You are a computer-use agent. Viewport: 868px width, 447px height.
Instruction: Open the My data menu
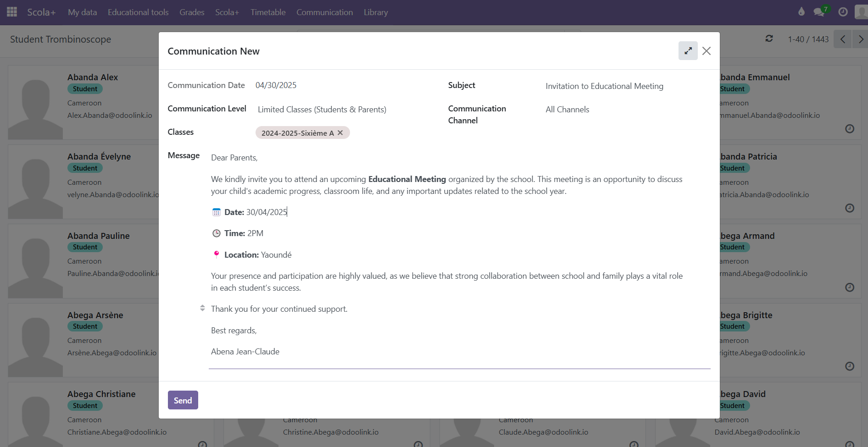tap(83, 12)
